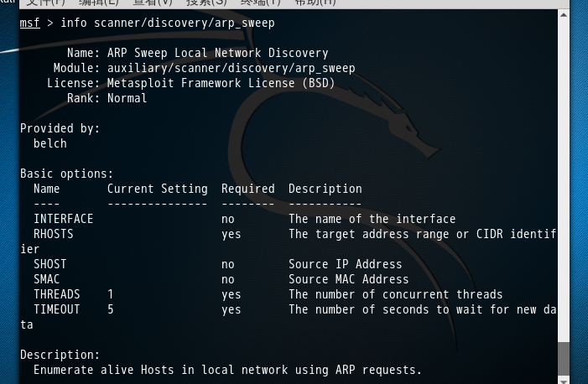Click the Current Setting column header
Screen dimensions: 588x384
[158, 189]
